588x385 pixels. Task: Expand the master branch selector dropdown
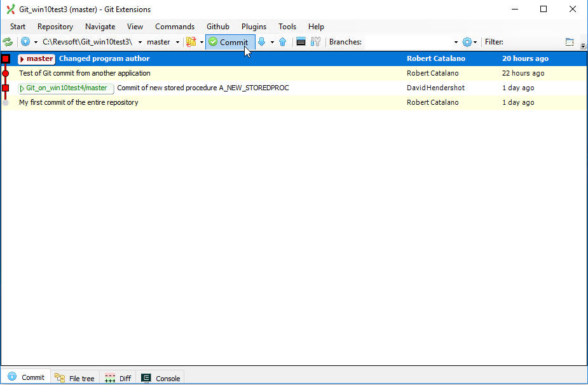pos(177,42)
